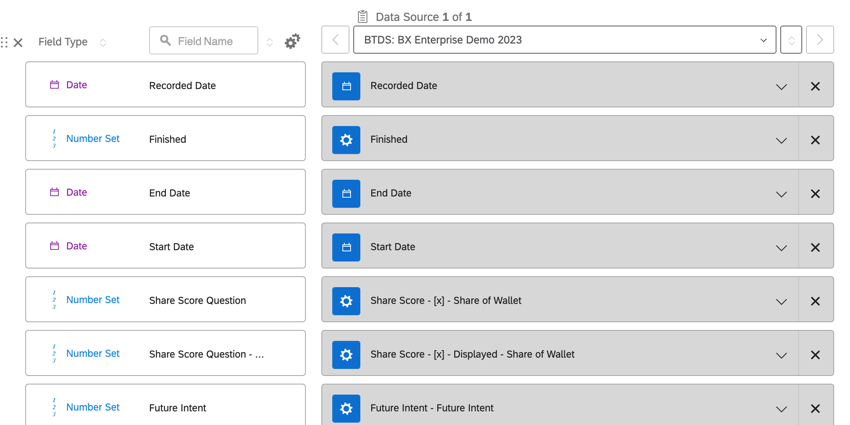Sort by the Field Type column

tap(103, 43)
